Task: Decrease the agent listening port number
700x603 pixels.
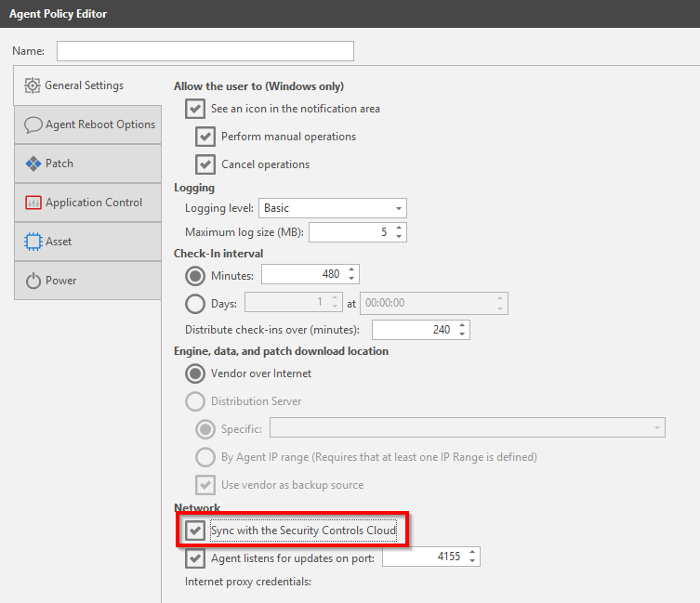Action: click(x=472, y=561)
